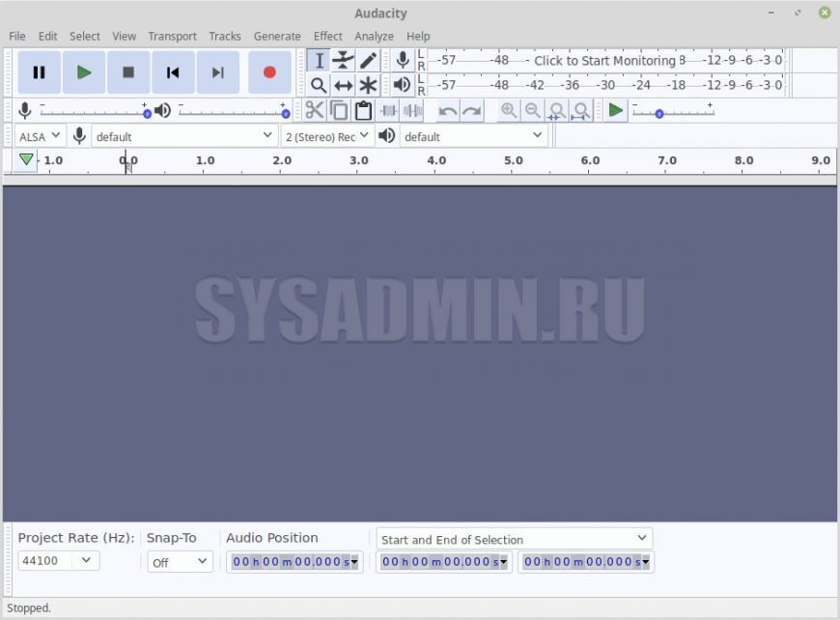Click the Undo arrow icon
This screenshot has width=840, height=620.
(x=448, y=110)
